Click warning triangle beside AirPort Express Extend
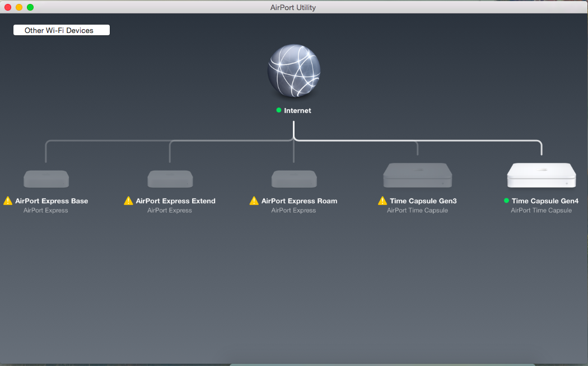 (128, 201)
